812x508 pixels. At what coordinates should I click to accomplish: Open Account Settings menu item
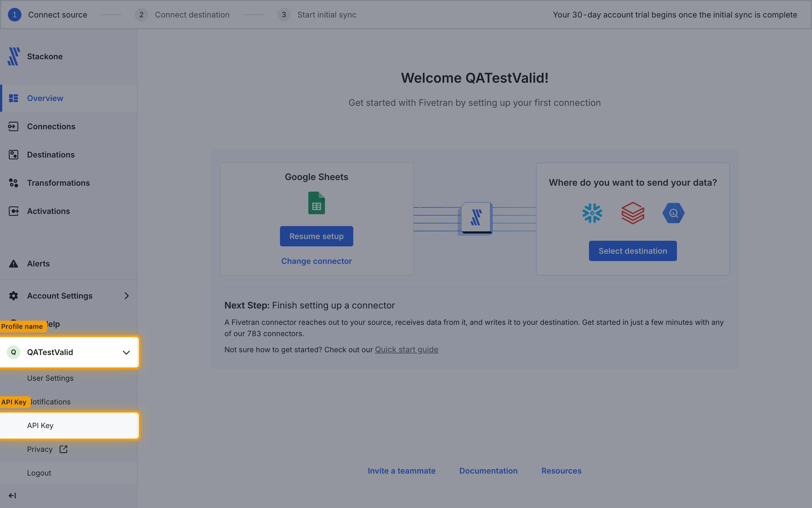point(69,296)
